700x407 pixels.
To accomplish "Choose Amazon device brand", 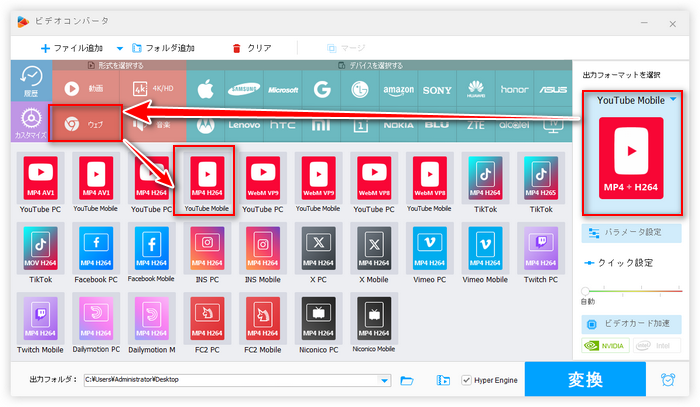I will point(398,90).
